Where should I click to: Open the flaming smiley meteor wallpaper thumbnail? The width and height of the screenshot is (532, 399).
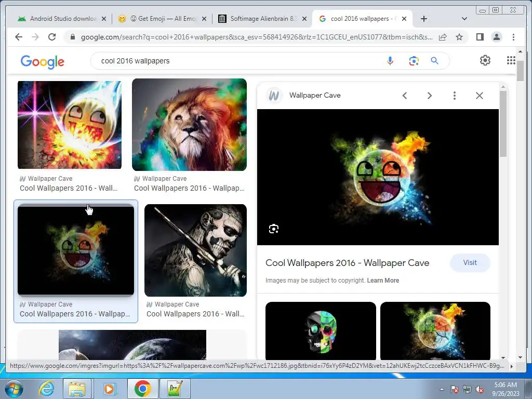pos(70,125)
